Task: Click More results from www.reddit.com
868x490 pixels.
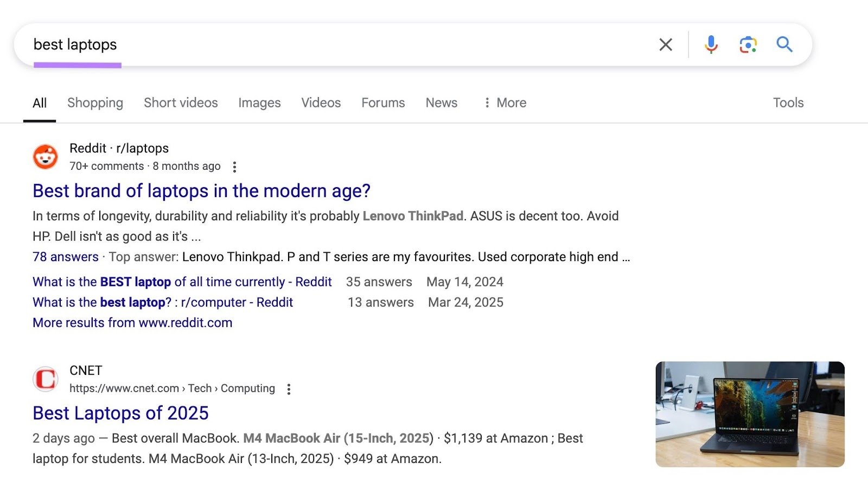Action: click(x=132, y=322)
